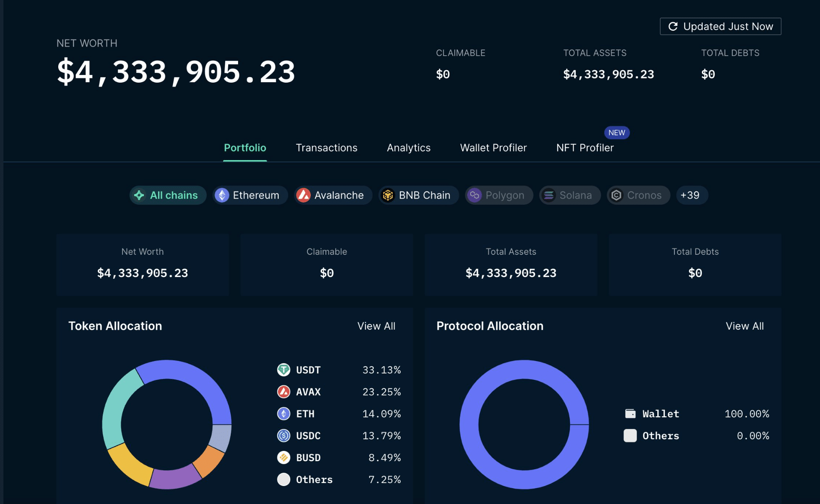Click the white Others swatch in Protocol Allocation
820x504 pixels.
(630, 435)
